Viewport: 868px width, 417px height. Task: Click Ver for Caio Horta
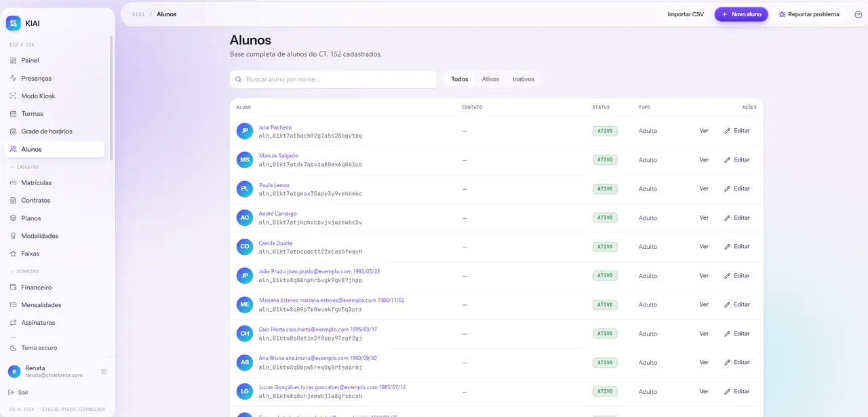tap(704, 334)
